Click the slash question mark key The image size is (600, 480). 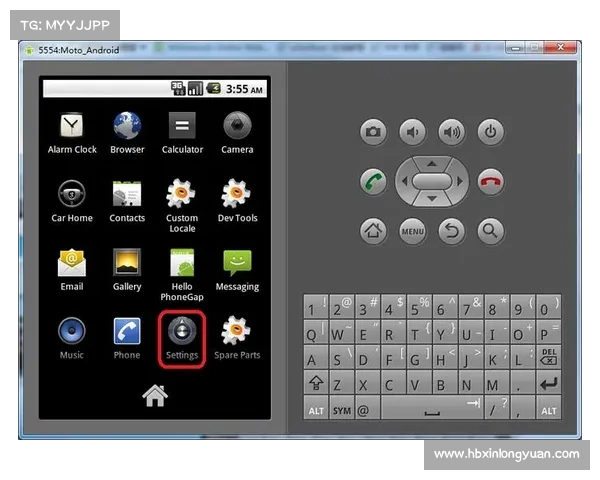[497, 408]
